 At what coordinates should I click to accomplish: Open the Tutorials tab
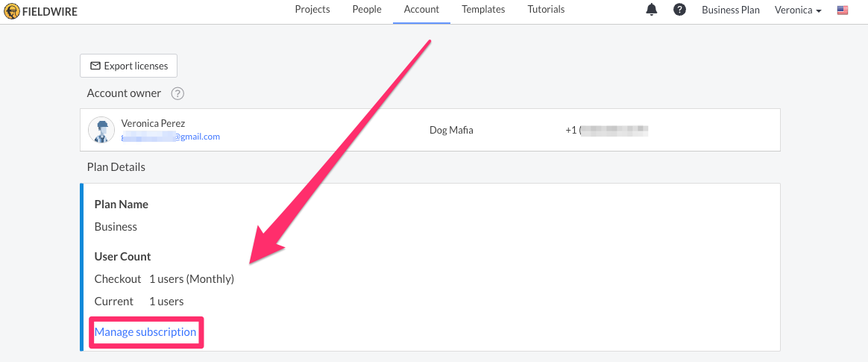[x=546, y=10]
